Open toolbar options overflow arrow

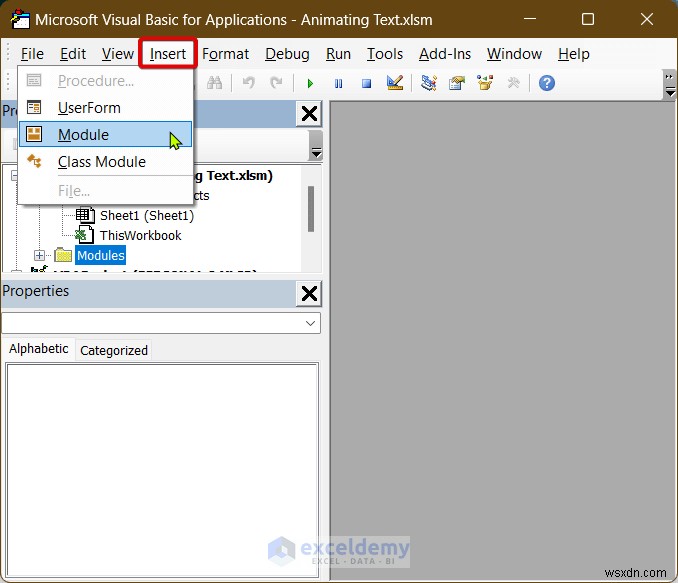point(669,85)
